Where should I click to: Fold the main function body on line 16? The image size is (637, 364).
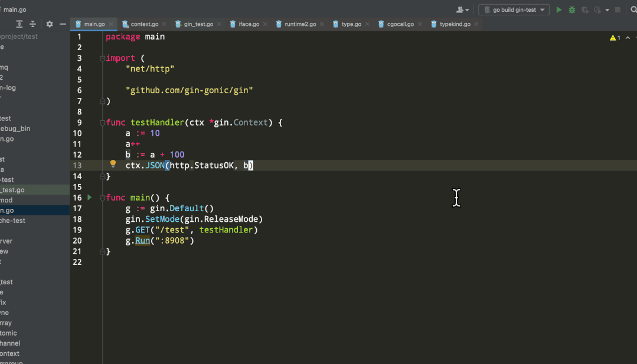(x=103, y=198)
